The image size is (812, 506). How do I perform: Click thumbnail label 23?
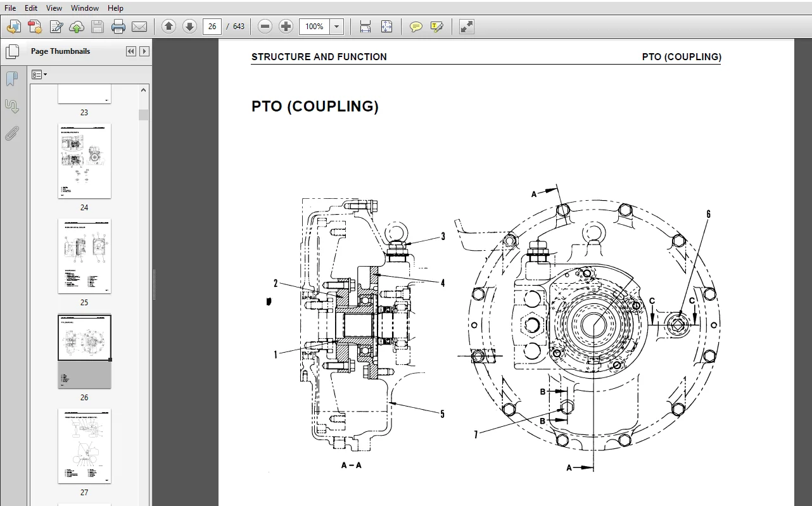pyautogui.click(x=84, y=113)
